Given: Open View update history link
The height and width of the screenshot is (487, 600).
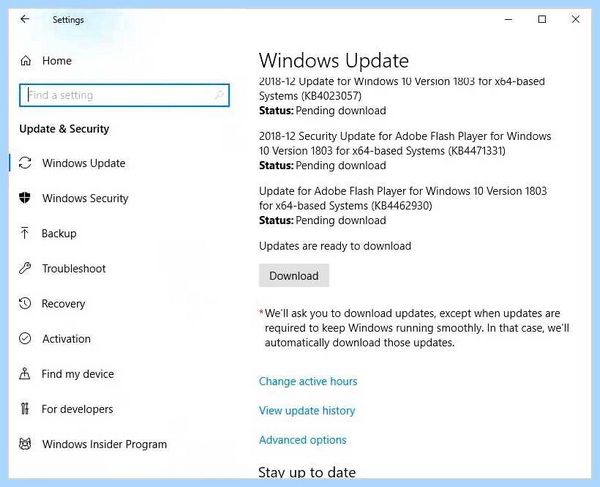Looking at the screenshot, I should [307, 410].
